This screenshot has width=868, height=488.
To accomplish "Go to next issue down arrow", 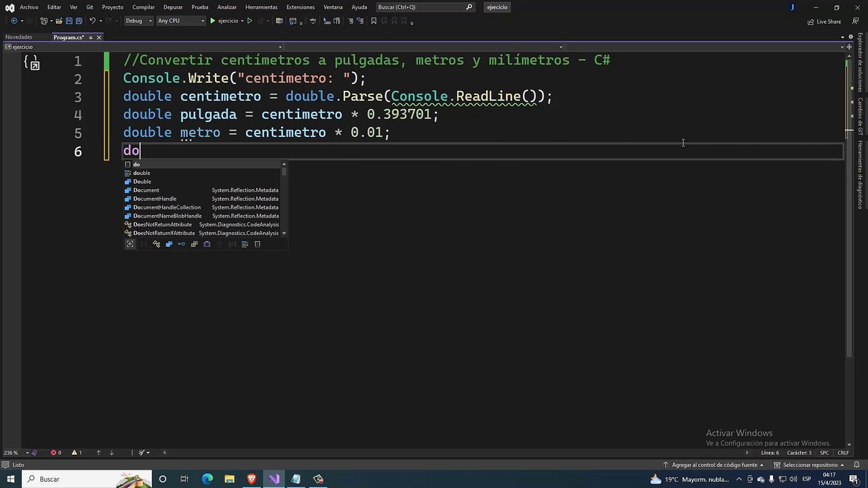I will pos(112,453).
